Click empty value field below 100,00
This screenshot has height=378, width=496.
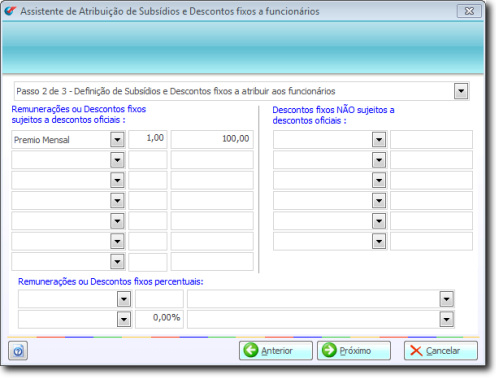[212, 160]
